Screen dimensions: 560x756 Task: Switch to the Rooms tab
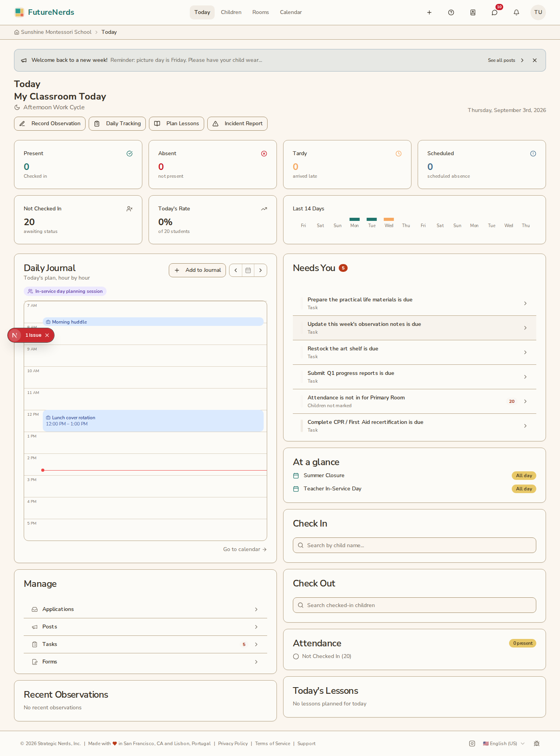click(261, 12)
